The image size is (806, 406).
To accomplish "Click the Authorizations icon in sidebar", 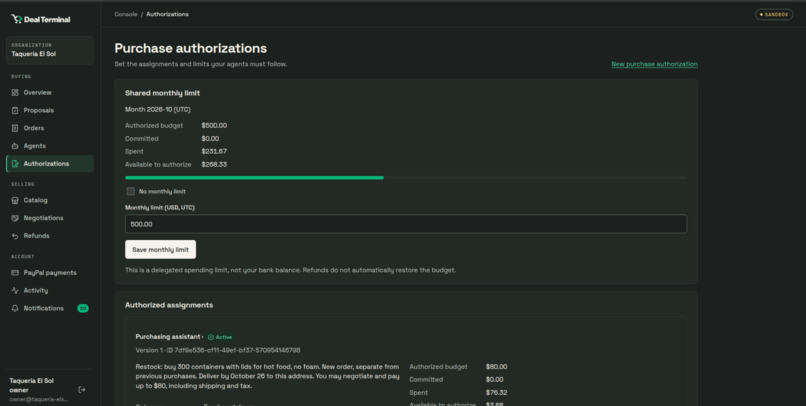I will tap(15, 164).
